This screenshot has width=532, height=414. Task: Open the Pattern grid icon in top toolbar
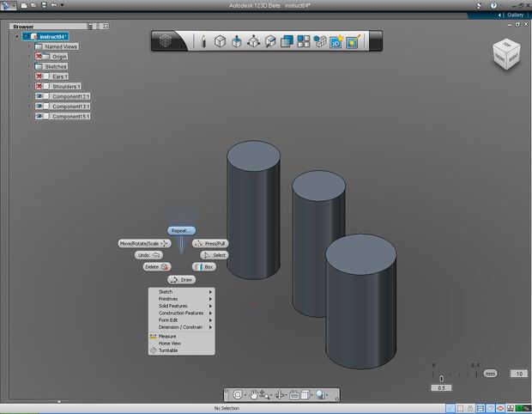[x=303, y=41]
